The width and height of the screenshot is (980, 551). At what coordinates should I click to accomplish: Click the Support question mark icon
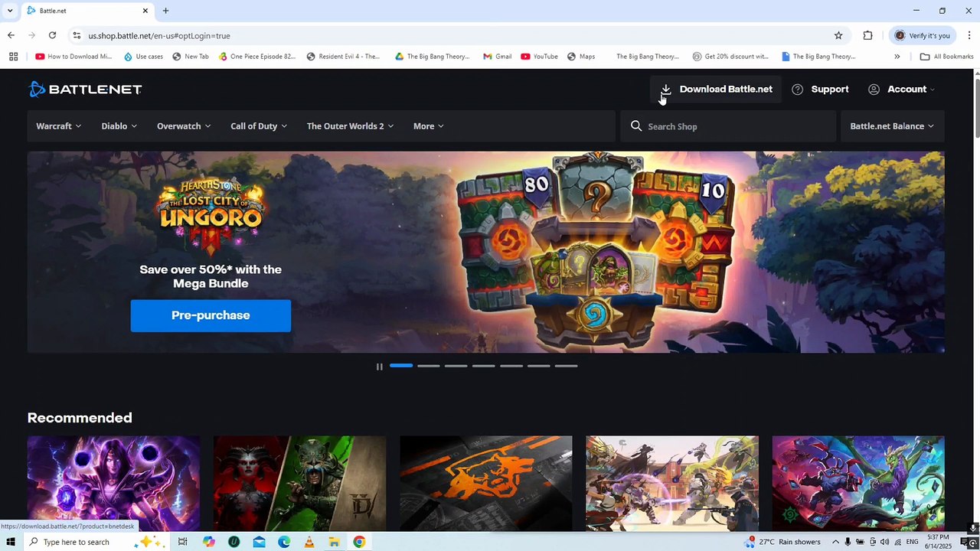point(797,90)
